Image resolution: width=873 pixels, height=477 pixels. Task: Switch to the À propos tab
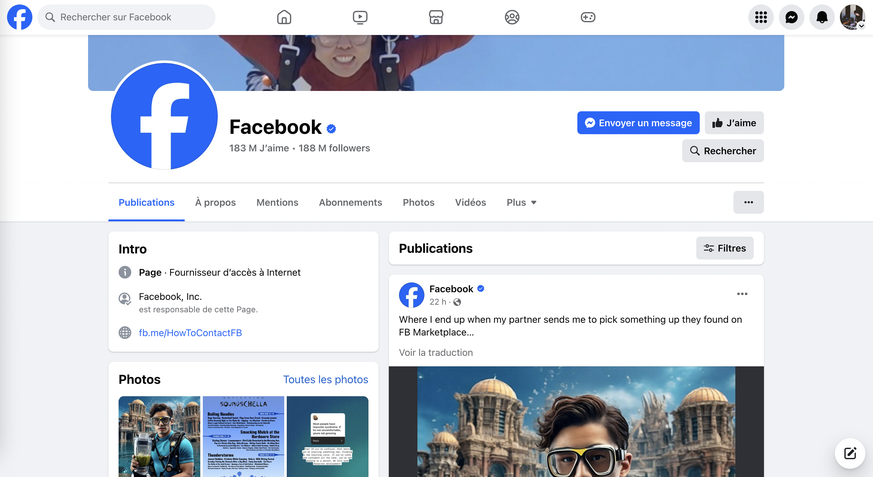point(215,203)
